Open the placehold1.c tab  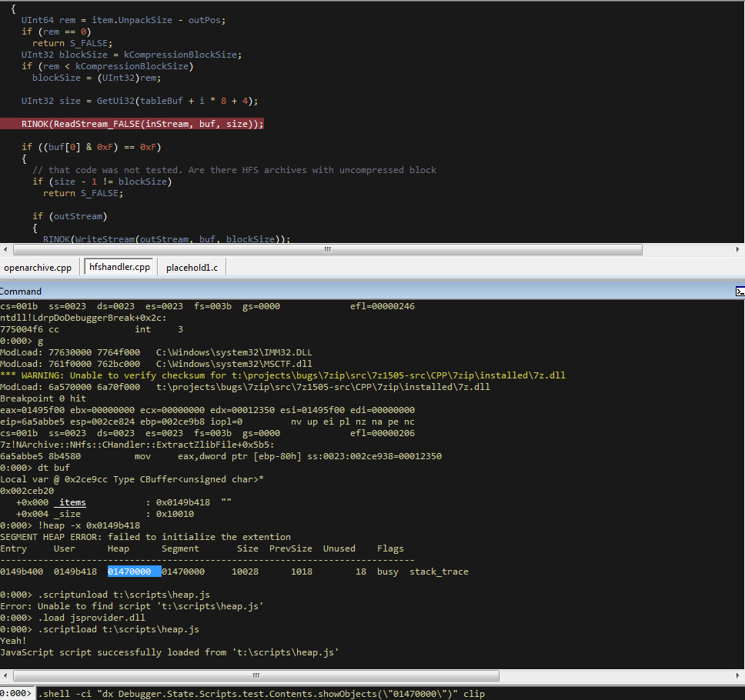click(192, 268)
